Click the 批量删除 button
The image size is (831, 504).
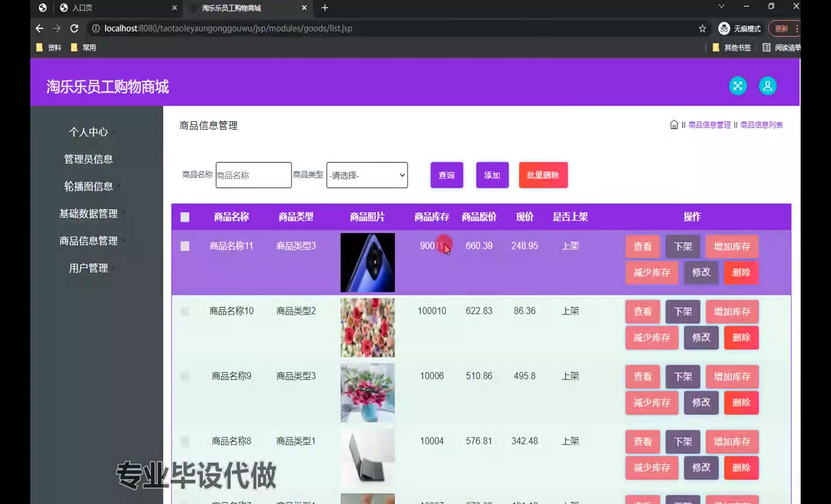[x=543, y=175]
